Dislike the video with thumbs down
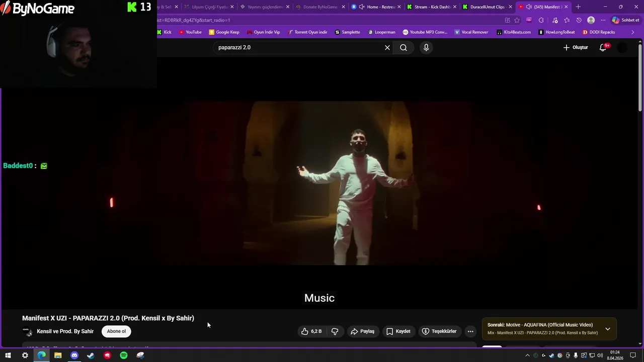Viewport: 644px width, 362px height. [x=335, y=331]
